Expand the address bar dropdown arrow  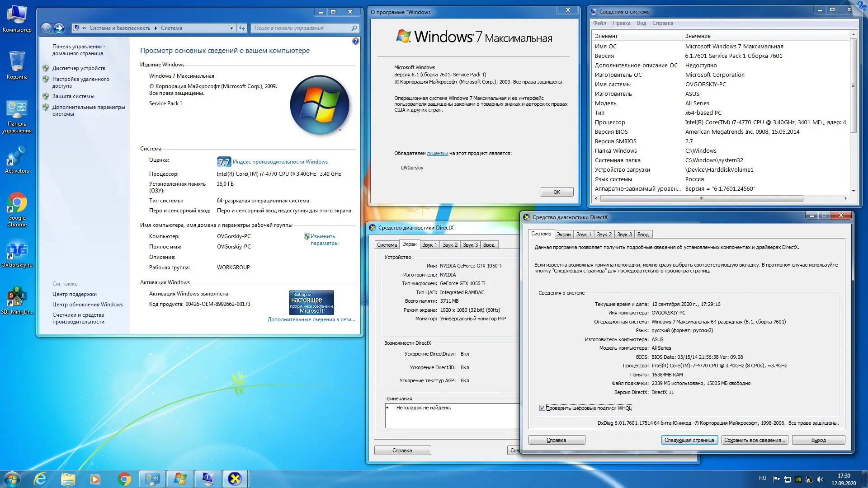[231, 28]
